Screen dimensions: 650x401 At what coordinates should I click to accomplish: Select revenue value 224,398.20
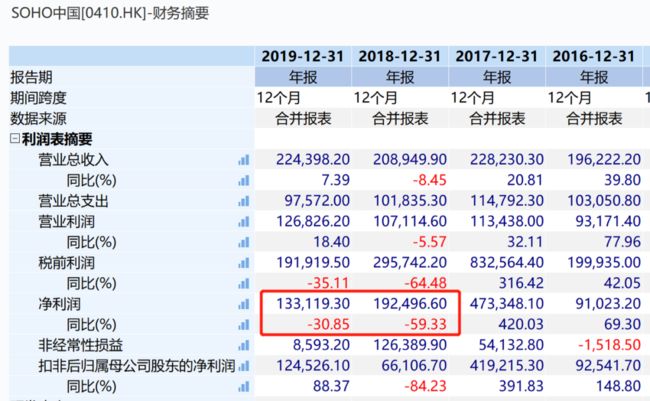click(313, 159)
